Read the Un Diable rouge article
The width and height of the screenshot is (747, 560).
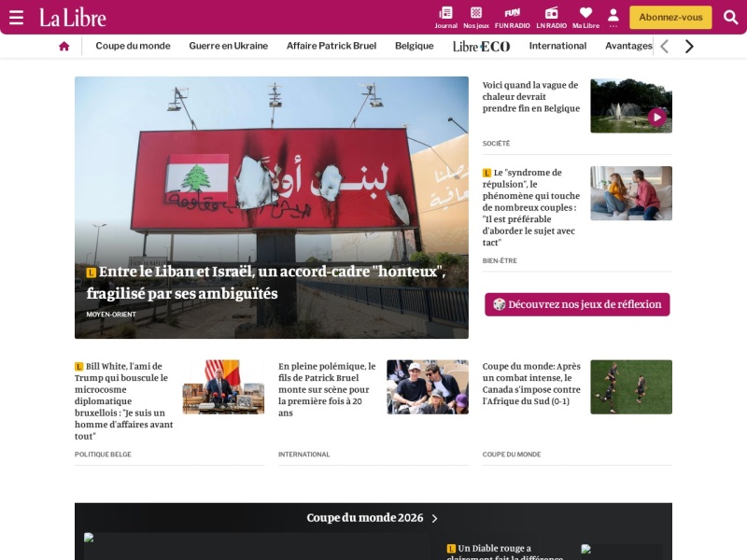click(x=505, y=553)
